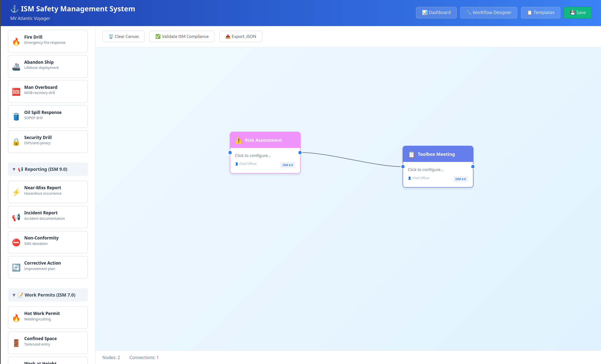Open the Dashboard tab
The height and width of the screenshot is (364, 601).
click(x=436, y=13)
